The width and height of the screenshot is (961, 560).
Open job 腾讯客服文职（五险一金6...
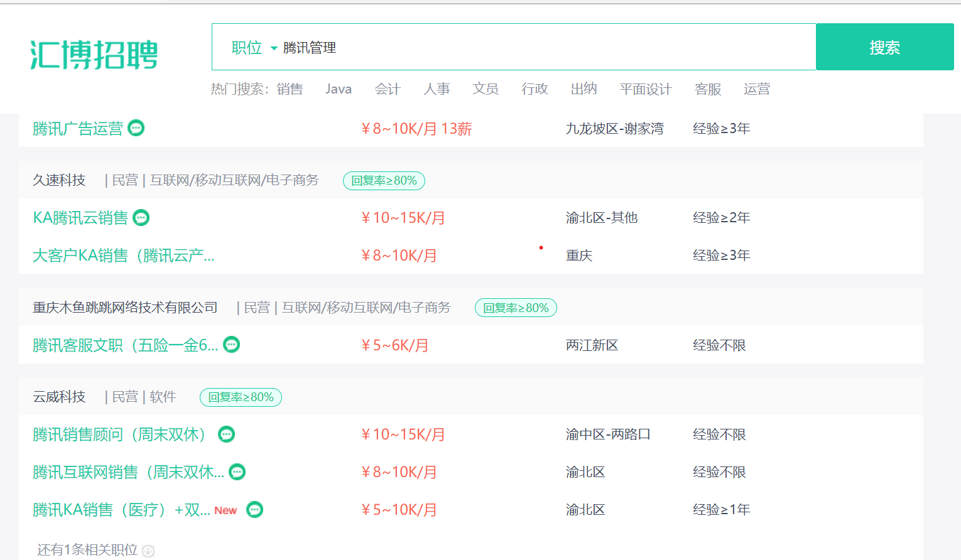[x=126, y=345]
